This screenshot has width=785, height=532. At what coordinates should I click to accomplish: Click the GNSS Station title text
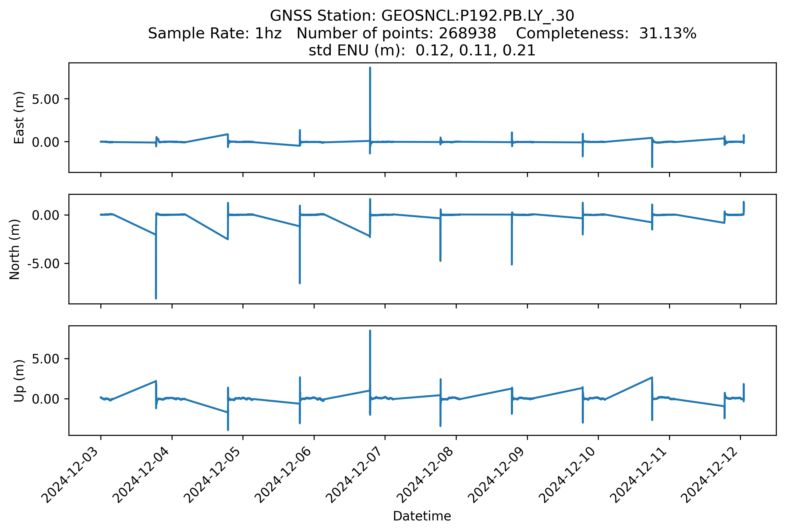[x=422, y=16]
